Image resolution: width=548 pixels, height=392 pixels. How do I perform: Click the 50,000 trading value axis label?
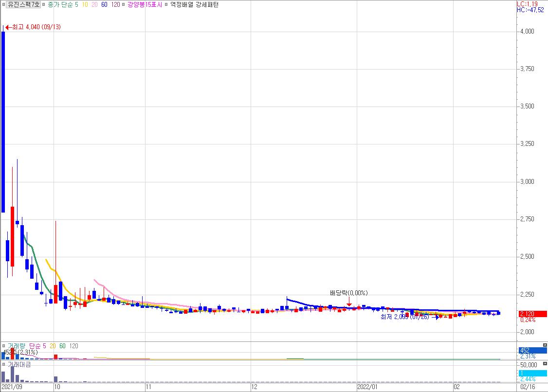click(x=529, y=365)
